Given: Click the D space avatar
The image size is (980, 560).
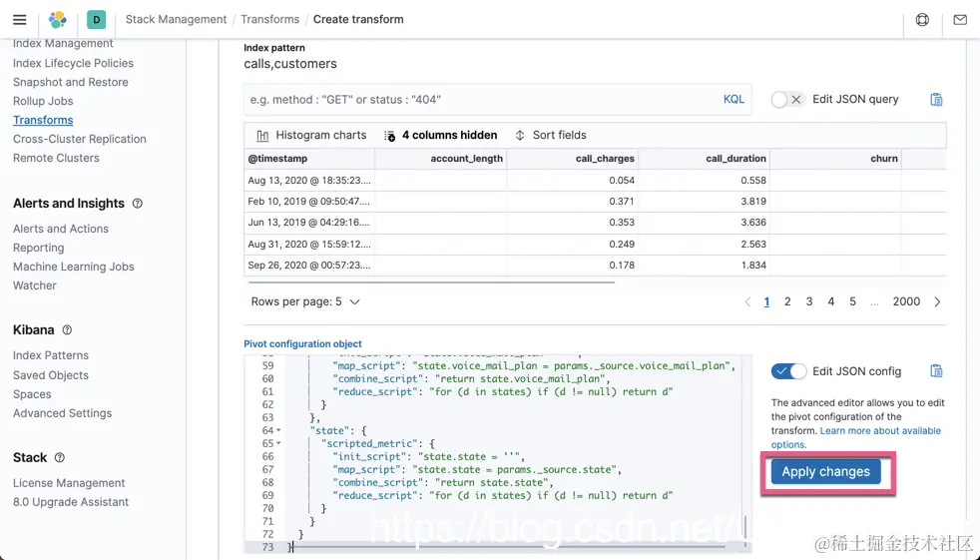Looking at the screenshot, I should click(x=96, y=20).
